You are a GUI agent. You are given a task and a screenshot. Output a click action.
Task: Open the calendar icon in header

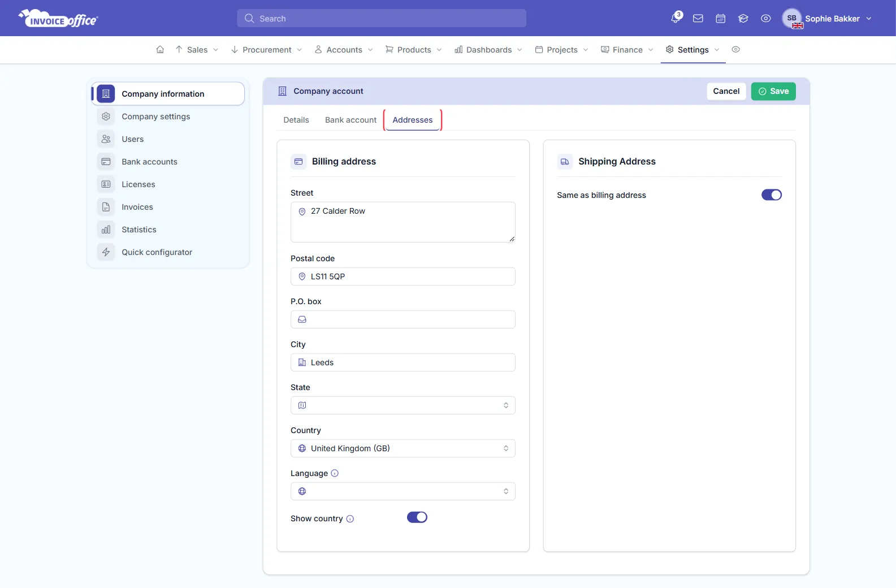(721, 19)
